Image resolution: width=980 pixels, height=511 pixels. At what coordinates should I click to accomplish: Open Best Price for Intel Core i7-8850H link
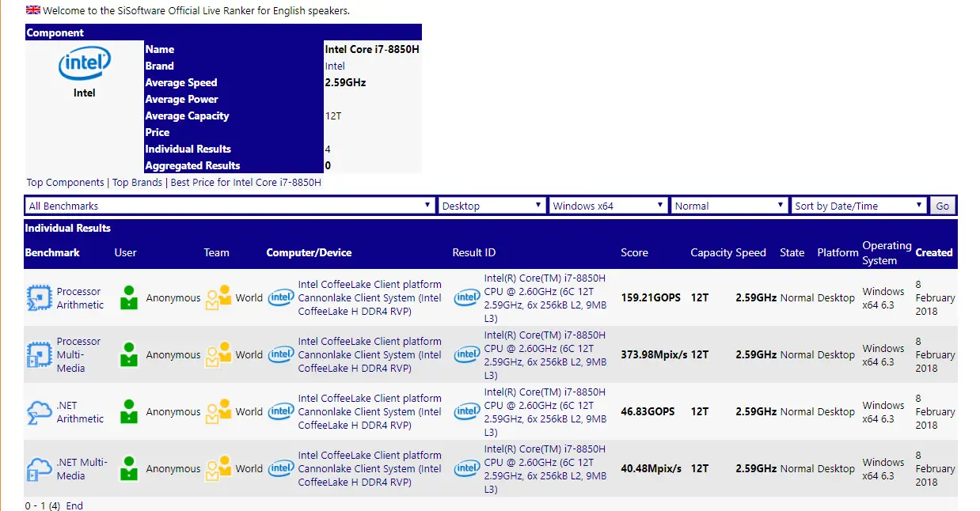246,183
